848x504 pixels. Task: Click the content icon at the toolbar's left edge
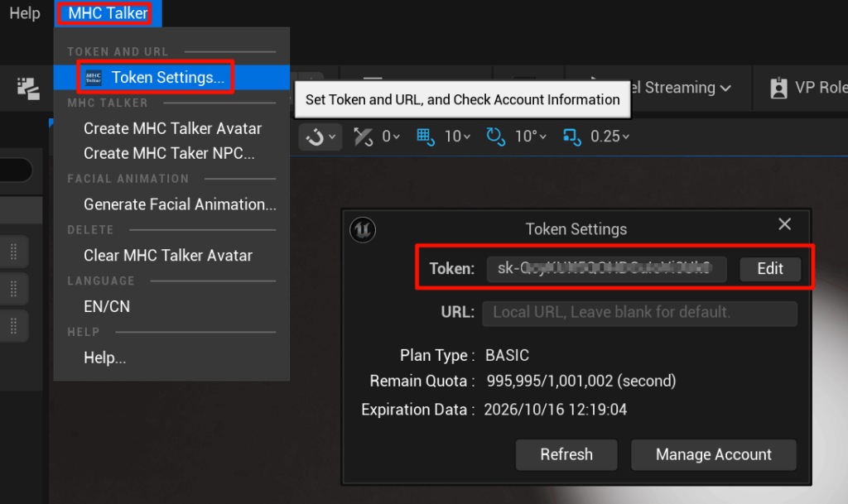(28, 88)
